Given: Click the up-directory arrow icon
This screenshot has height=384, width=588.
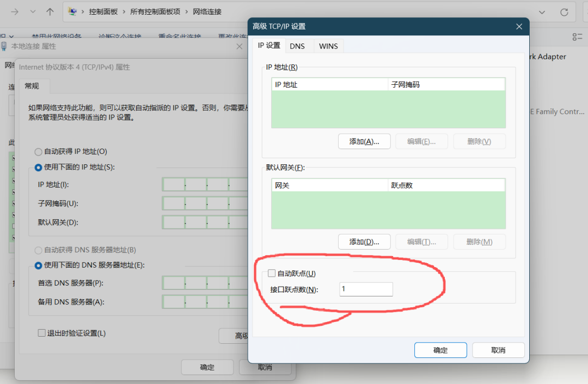Looking at the screenshot, I should [x=50, y=12].
